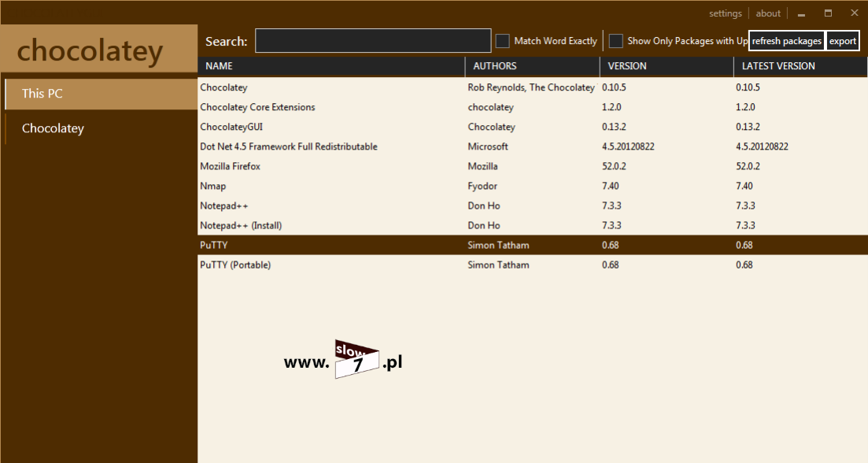Open the about link
This screenshot has height=463, width=868.
(768, 13)
